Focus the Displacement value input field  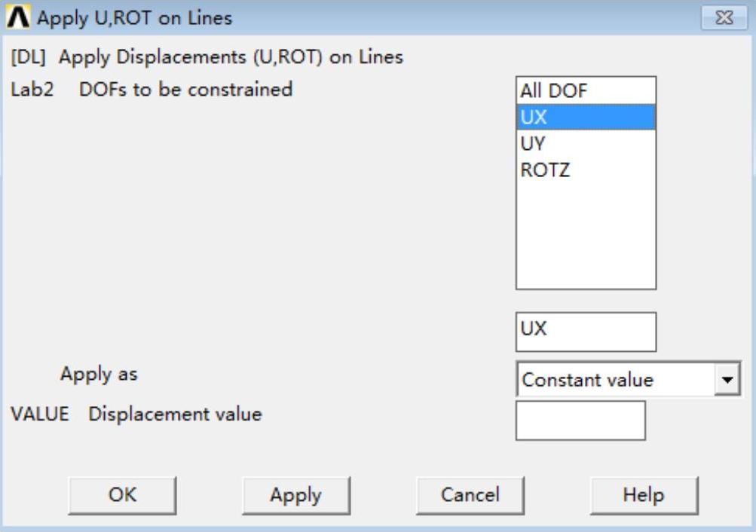580,420
